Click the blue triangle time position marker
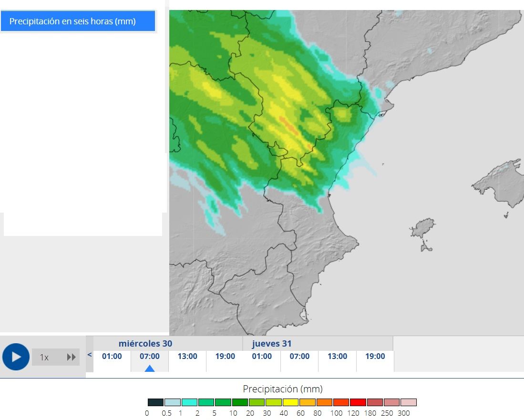 pos(150,368)
